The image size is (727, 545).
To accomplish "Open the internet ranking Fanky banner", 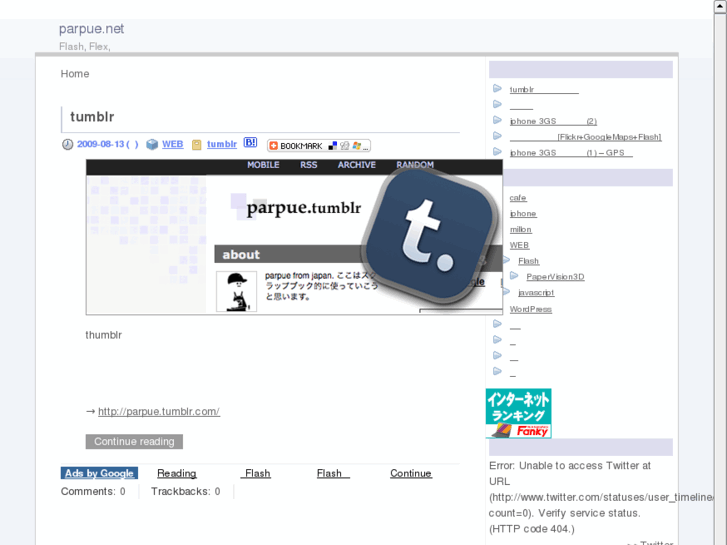I will pyautogui.click(x=518, y=413).
